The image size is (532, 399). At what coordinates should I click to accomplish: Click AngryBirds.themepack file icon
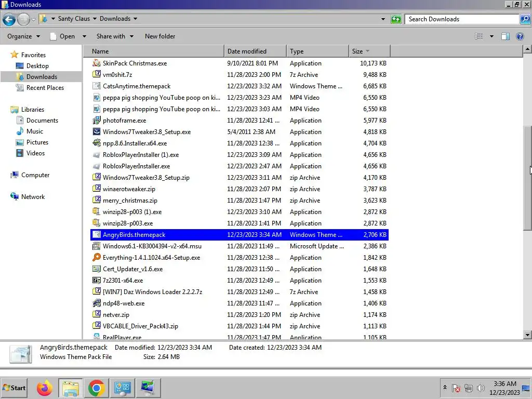pyautogui.click(x=97, y=234)
